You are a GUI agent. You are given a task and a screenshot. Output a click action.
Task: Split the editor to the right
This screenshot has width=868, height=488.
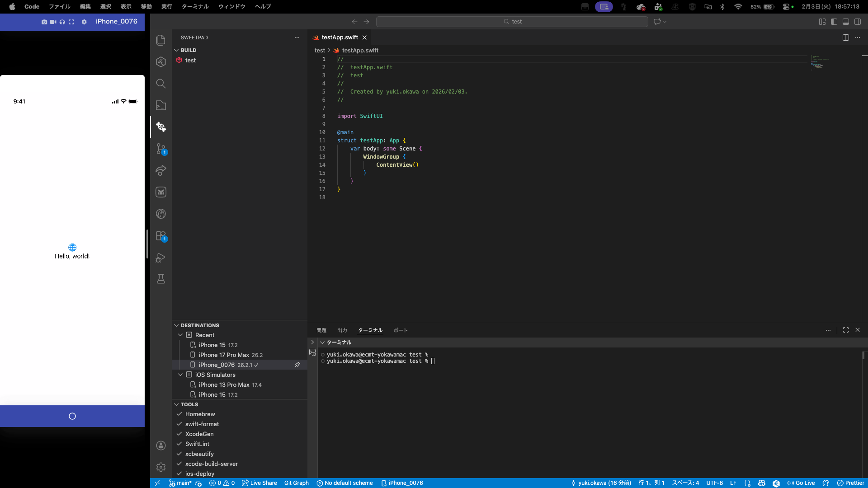845,38
